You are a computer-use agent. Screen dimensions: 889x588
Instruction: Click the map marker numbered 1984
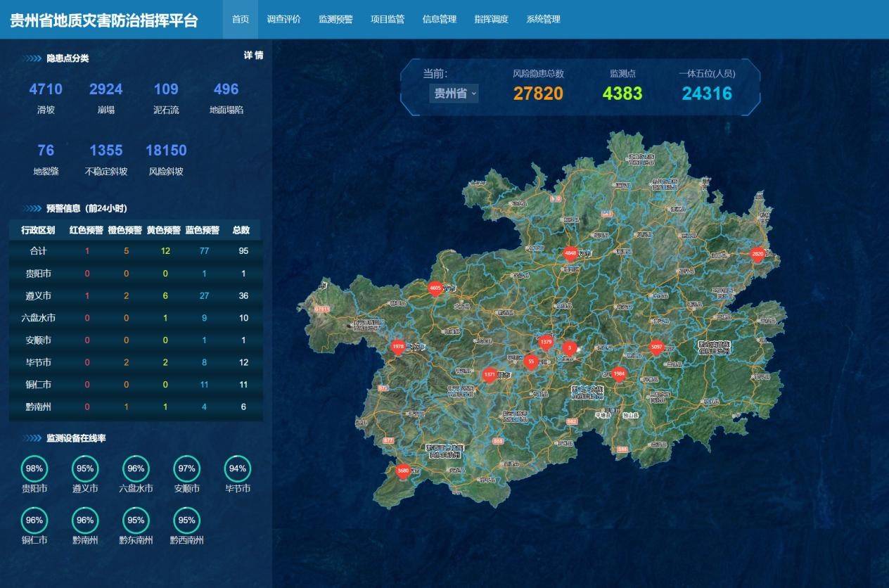point(618,373)
